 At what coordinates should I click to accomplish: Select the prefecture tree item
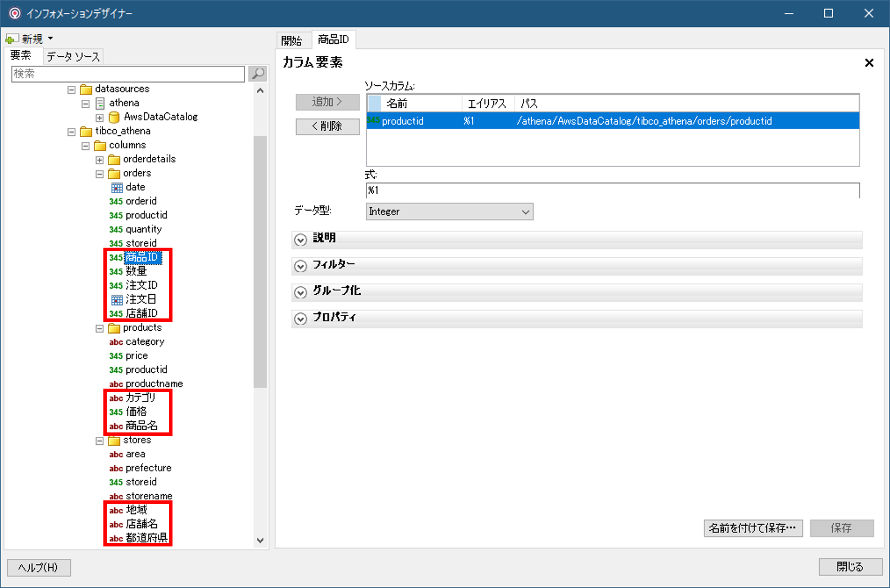pyautogui.click(x=148, y=468)
